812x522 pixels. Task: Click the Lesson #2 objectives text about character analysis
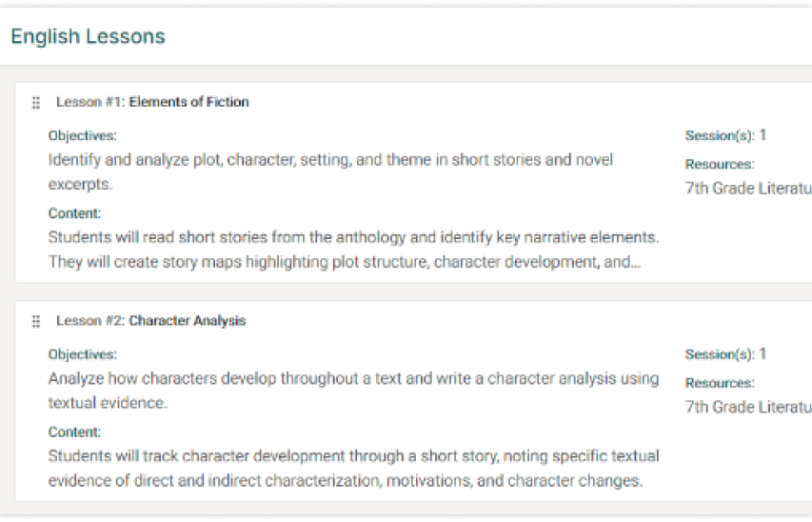coord(354,391)
